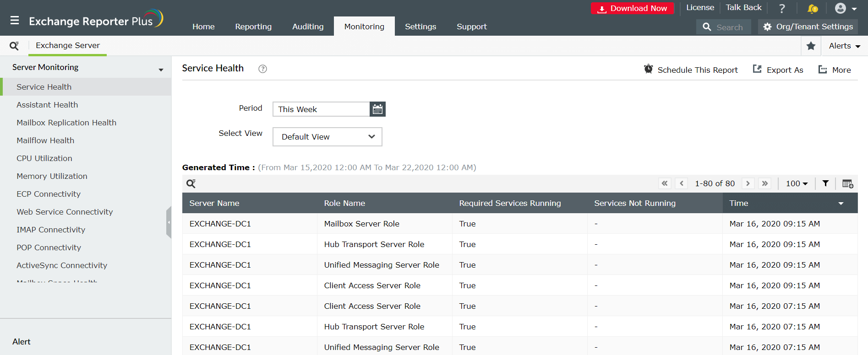
Task: Open the Select View dropdown
Action: (x=327, y=137)
